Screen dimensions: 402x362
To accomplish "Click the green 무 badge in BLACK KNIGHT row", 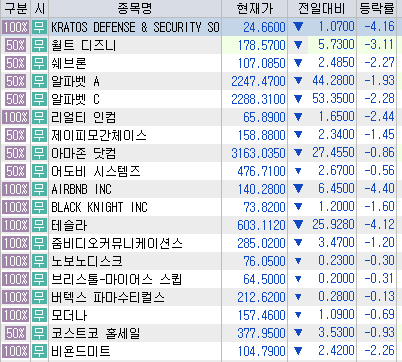I will point(39,207).
